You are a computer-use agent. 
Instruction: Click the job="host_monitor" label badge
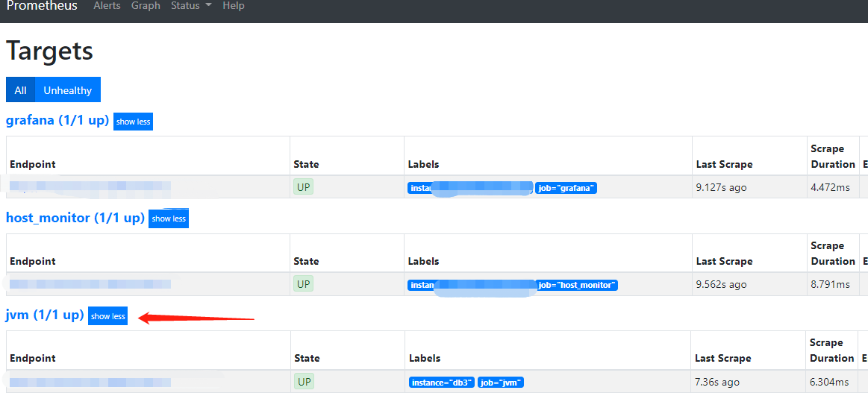pyautogui.click(x=576, y=286)
